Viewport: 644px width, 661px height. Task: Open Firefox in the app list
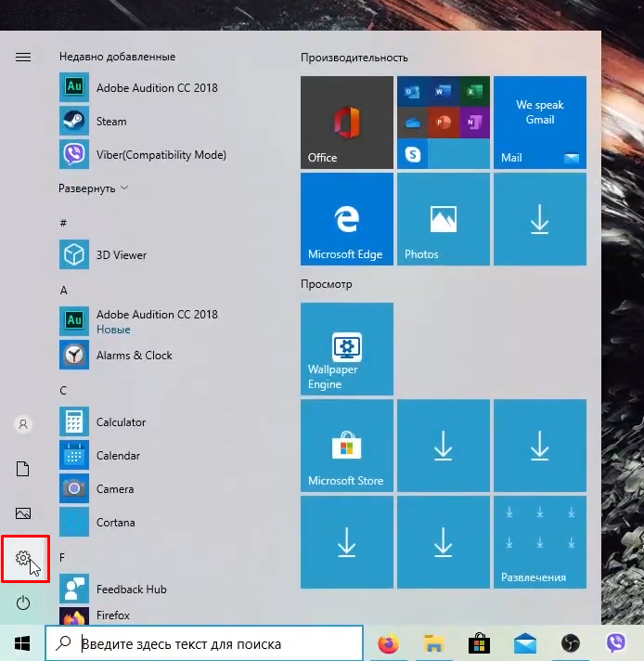[x=95, y=616]
